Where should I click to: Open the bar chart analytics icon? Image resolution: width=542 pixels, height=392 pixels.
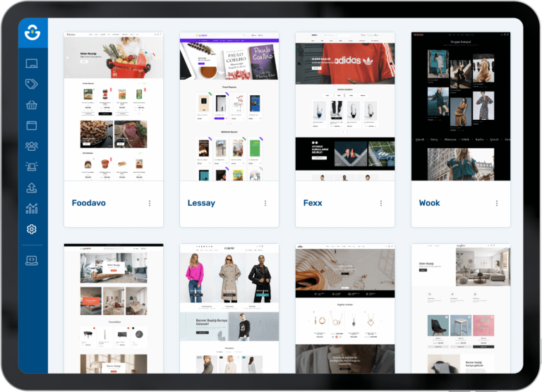(32, 208)
